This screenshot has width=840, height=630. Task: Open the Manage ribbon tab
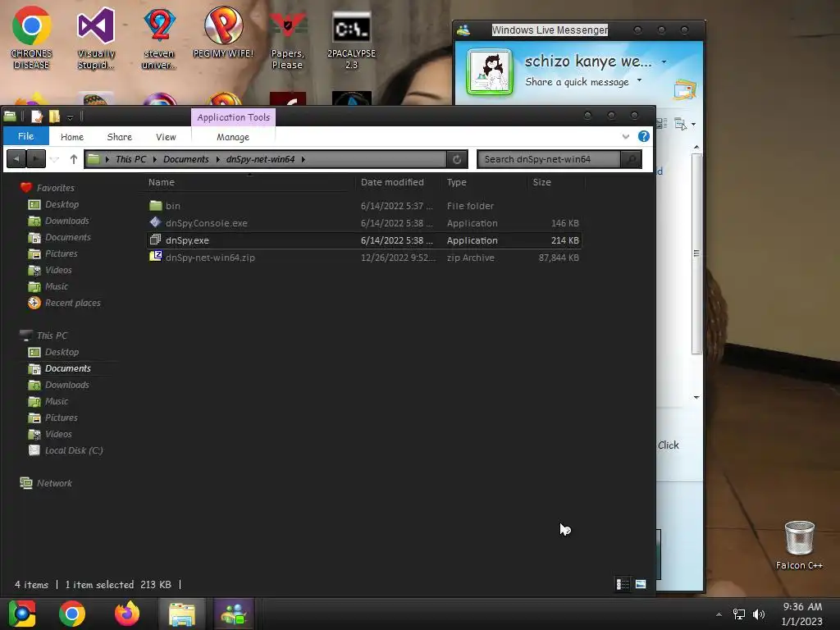point(233,137)
